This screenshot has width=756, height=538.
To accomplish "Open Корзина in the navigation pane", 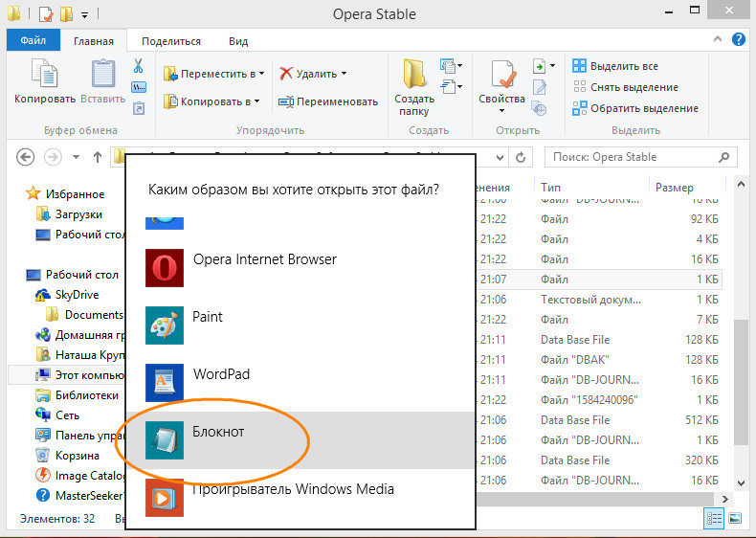I will pos(68,456).
